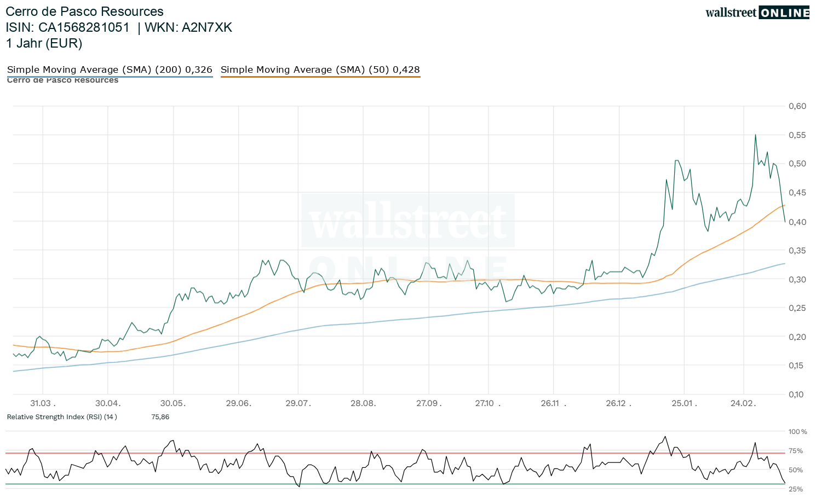Click the 0,60 price axis label
The width and height of the screenshot is (816, 504).
point(797,106)
